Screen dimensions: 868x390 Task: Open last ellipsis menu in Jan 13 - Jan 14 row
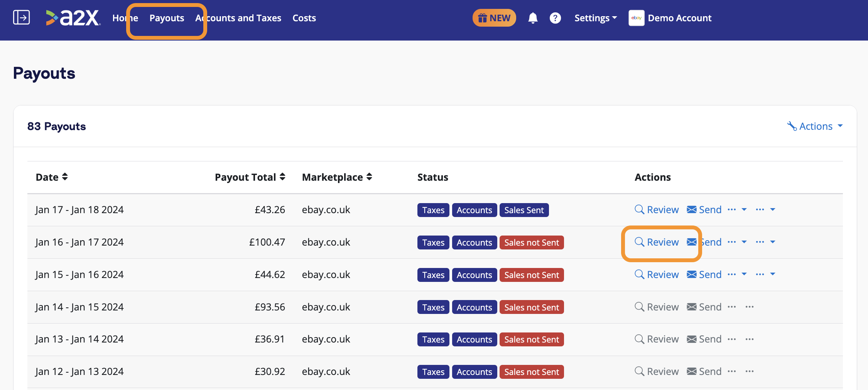750,339
